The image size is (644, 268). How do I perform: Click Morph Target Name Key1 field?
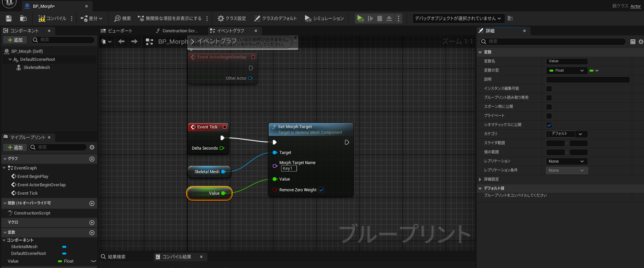[x=289, y=168]
